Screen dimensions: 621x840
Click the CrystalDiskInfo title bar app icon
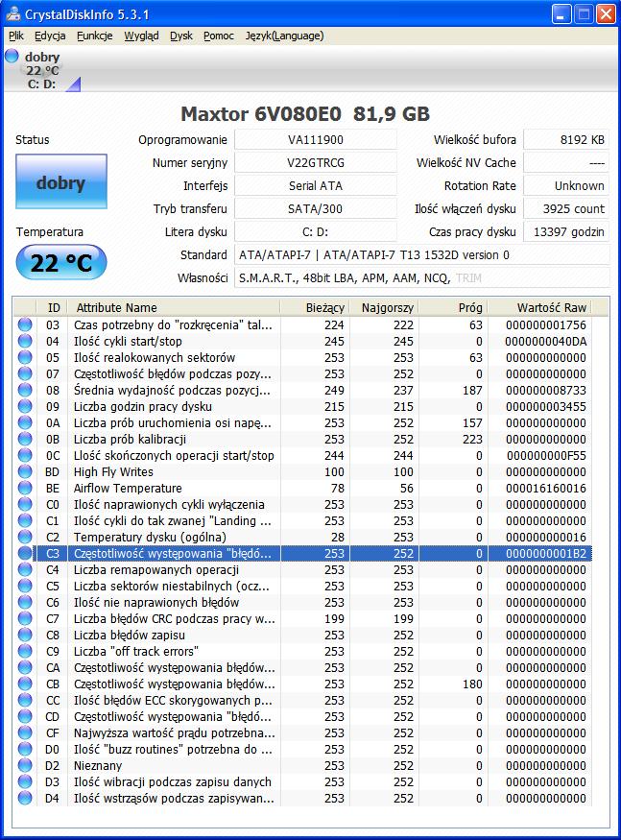click(x=12, y=14)
